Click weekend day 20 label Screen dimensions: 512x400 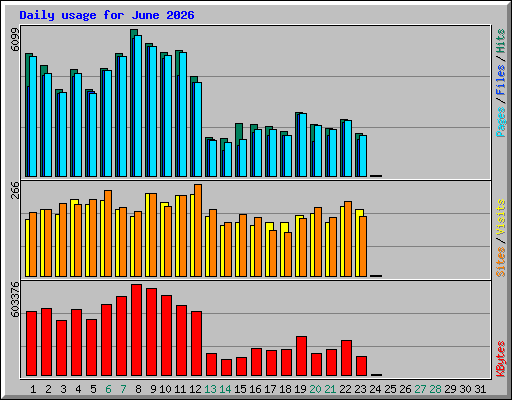315,389
